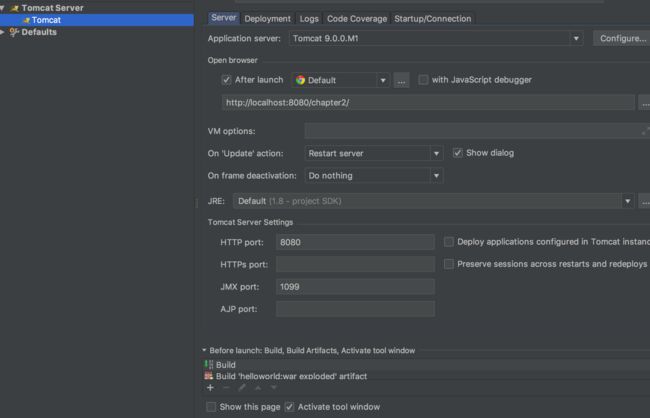Toggle the Show dialog checkbox
Screen dimensions: 650x418
tap(457, 153)
